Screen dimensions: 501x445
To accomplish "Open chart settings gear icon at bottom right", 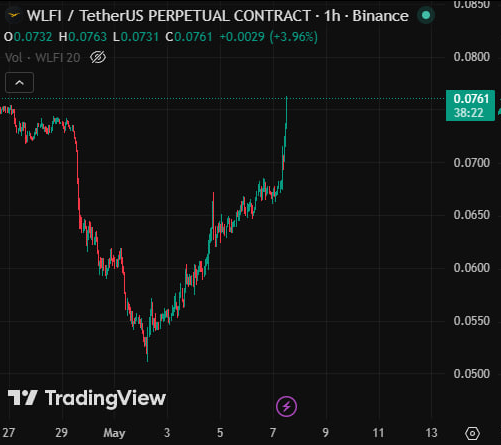I will 472,433.
